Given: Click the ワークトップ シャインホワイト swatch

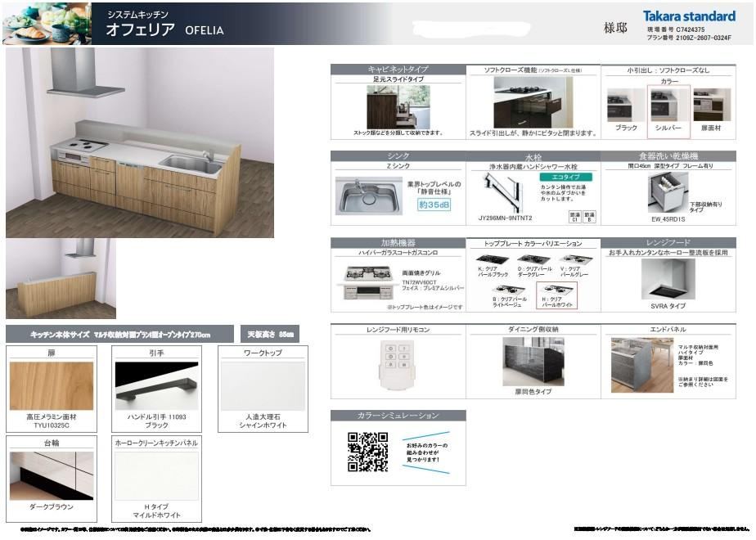Looking at the screenshot, I should click(263, 386).
